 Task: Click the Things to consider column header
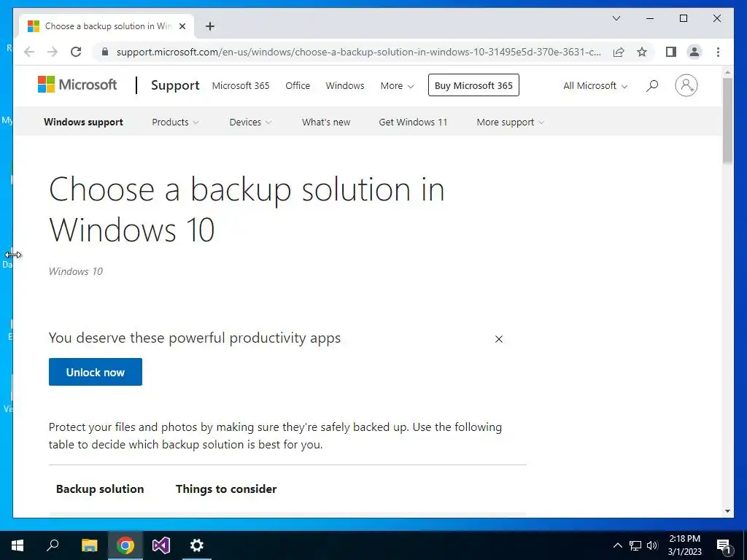pos(226,489)
